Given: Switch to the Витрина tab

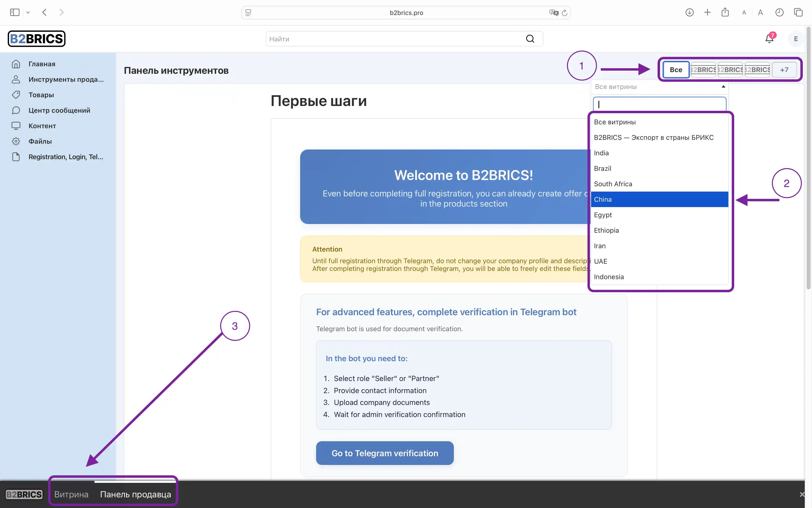Looking at the screenshot, I should point(72,494).
